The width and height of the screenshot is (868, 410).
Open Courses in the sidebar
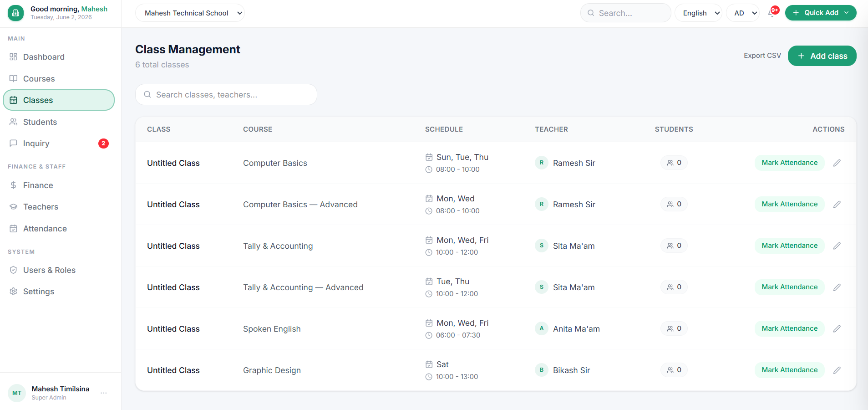(x=59, y=79)
